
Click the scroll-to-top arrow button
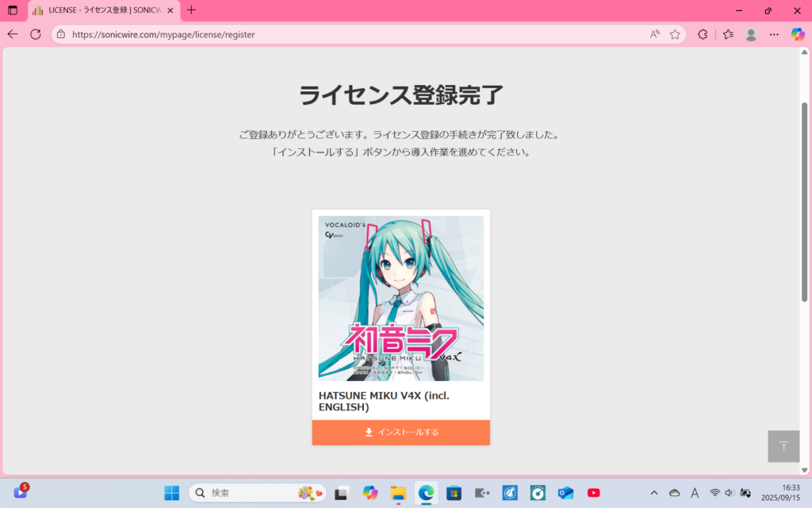(x=783, y=446)
